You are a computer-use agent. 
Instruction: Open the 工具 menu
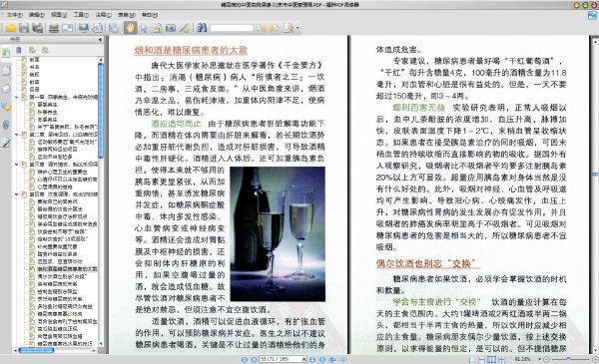(x=81, y=15)
